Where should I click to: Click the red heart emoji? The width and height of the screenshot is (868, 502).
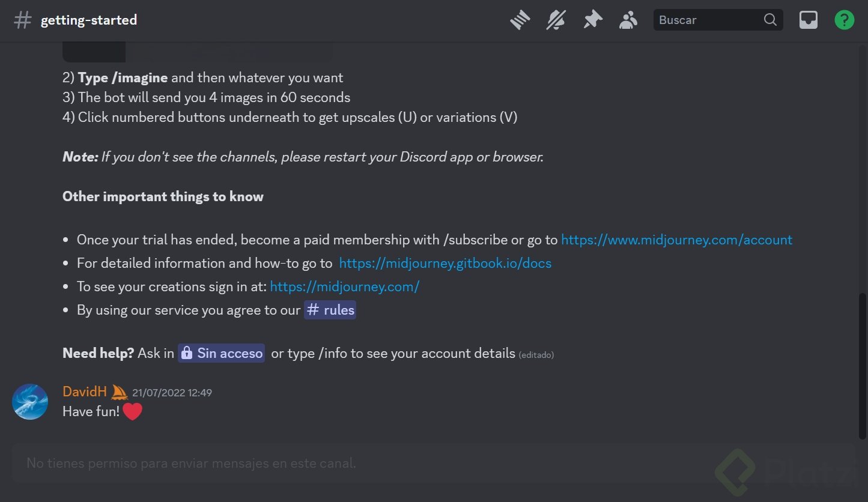click(x=133, y=412)
